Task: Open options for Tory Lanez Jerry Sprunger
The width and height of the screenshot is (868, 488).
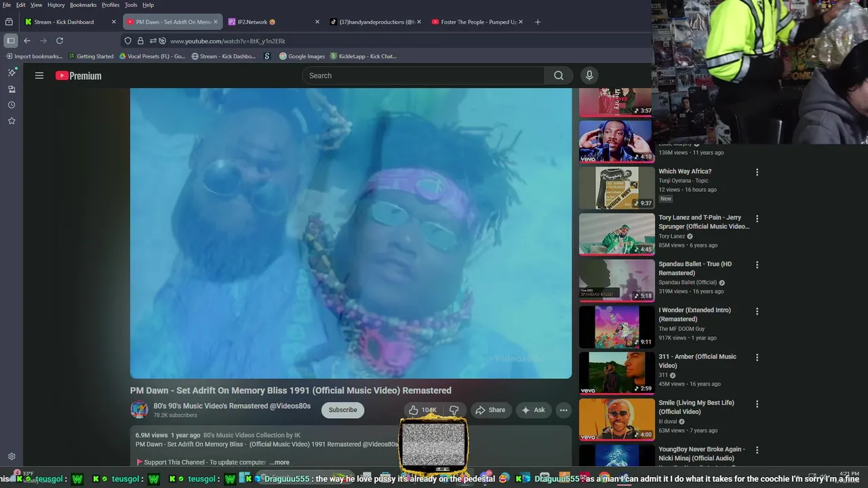Action: (x=757, y=219)
